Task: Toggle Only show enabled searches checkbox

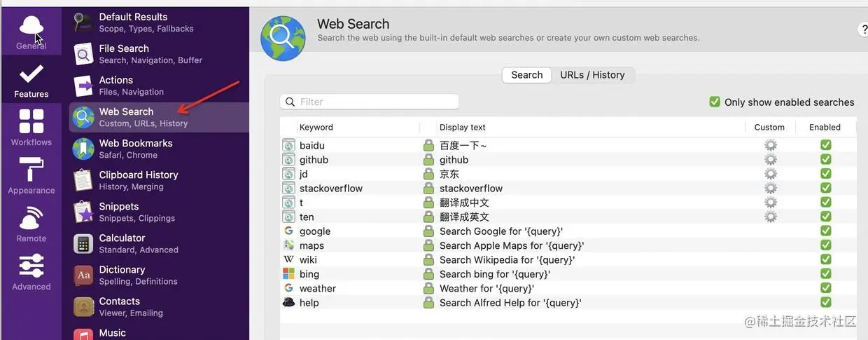Action: click(x=715, y=102)
